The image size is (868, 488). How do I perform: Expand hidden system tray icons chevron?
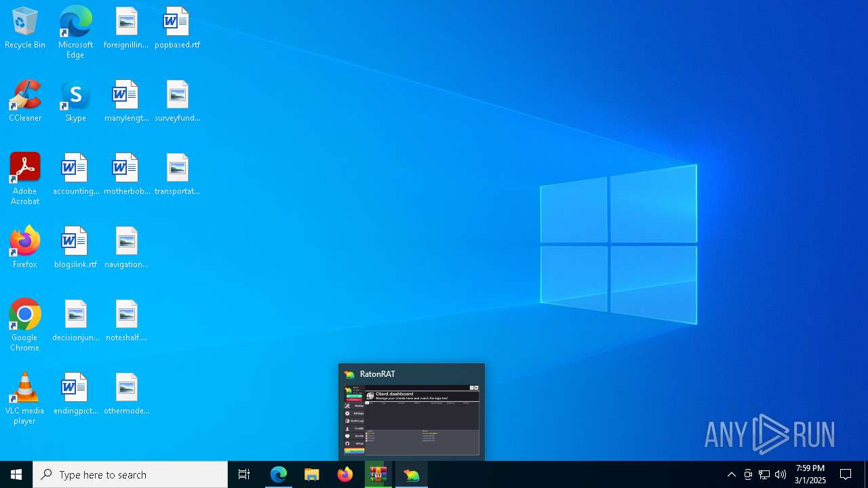(732, 474)
